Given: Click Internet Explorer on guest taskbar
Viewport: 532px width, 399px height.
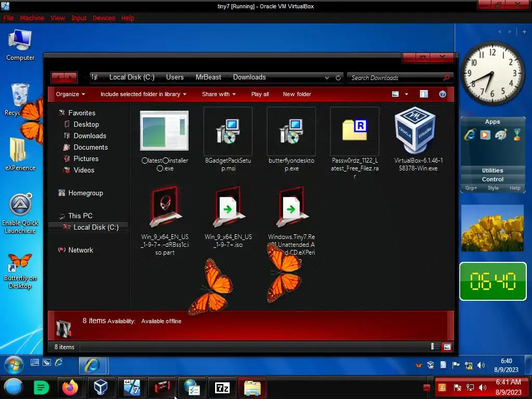Looking at the screenshot, I should click(92, 365).
